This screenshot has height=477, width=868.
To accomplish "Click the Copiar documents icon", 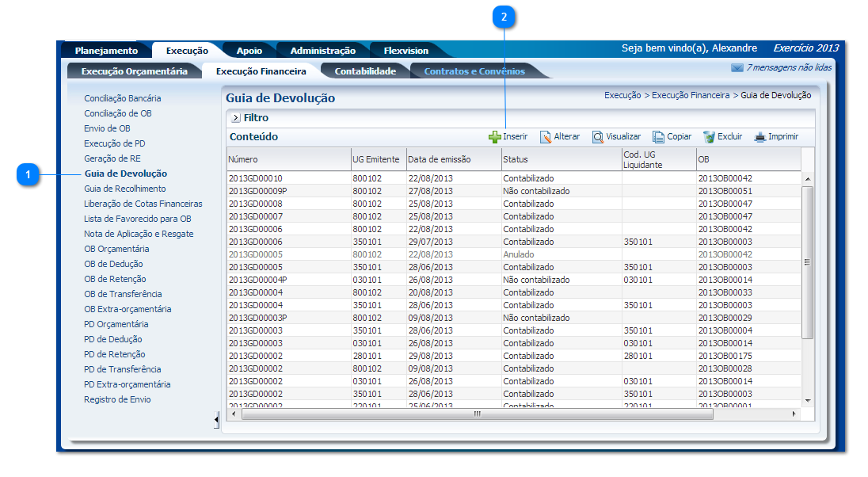I will pyautogui.click(x=658, y=137).
